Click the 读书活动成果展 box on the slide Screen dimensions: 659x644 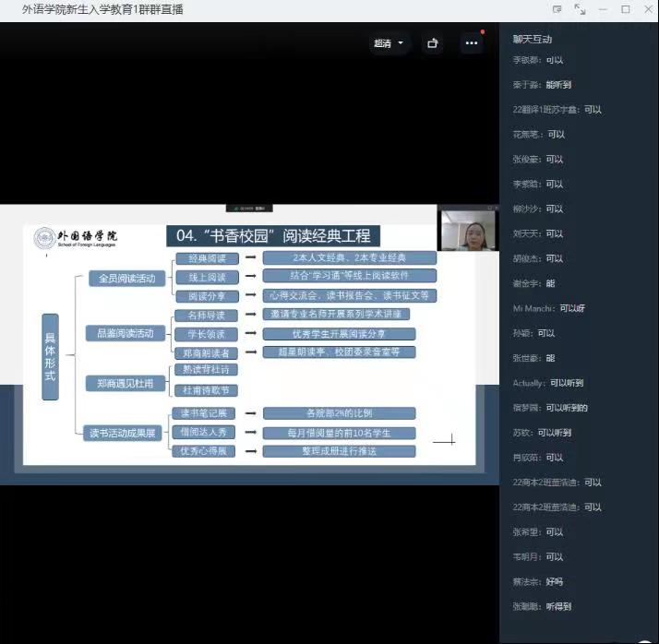pos(122,432)
